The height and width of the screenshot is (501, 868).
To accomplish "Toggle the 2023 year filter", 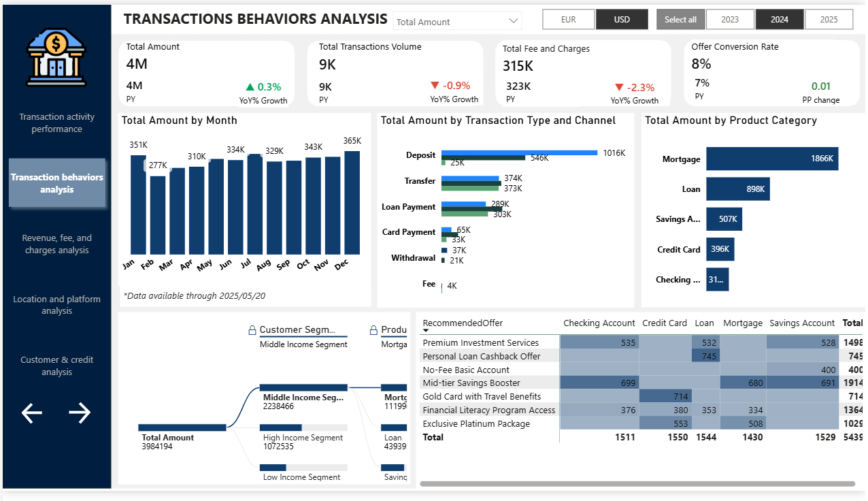I will (729, 20).
